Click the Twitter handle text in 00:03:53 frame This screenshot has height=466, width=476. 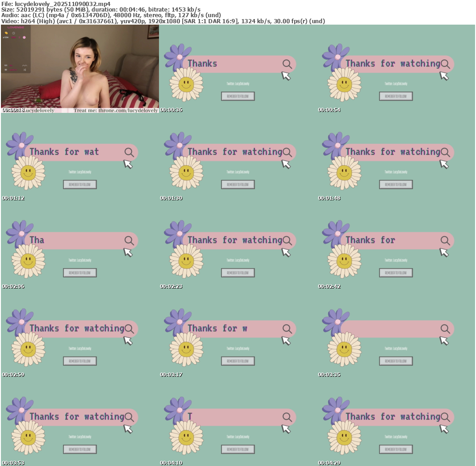[x=79, y=437]
